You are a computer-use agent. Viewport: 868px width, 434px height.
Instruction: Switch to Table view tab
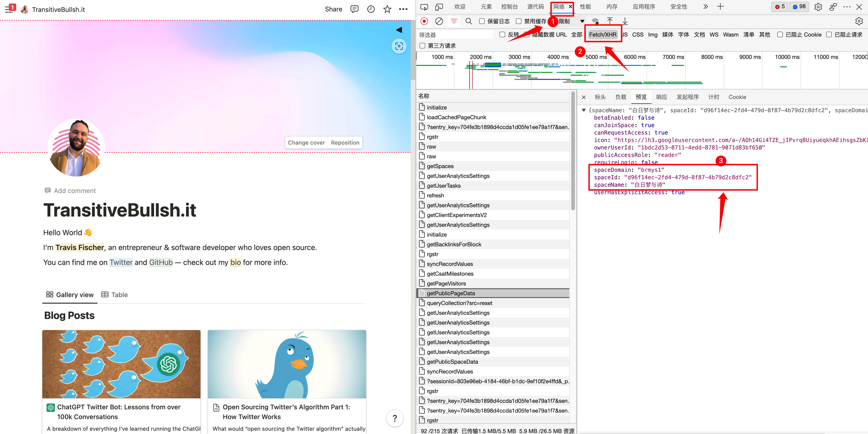click(x=115, y=295)
